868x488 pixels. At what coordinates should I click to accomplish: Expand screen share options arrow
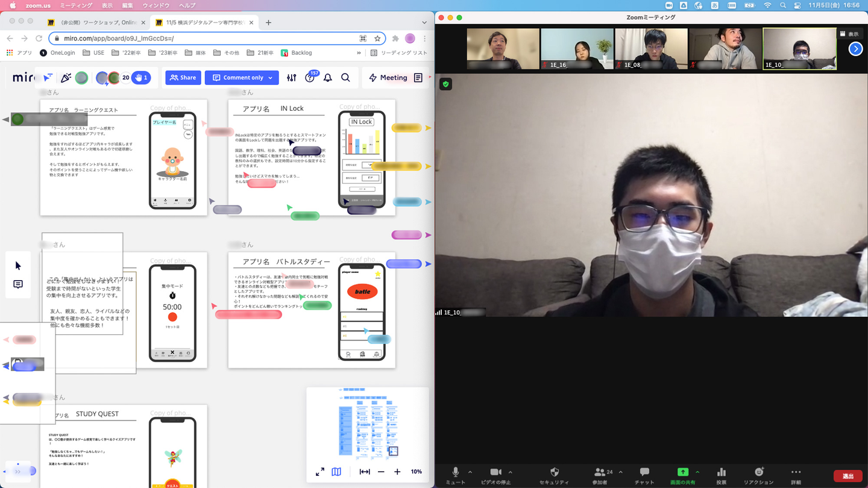pos(697,472)
